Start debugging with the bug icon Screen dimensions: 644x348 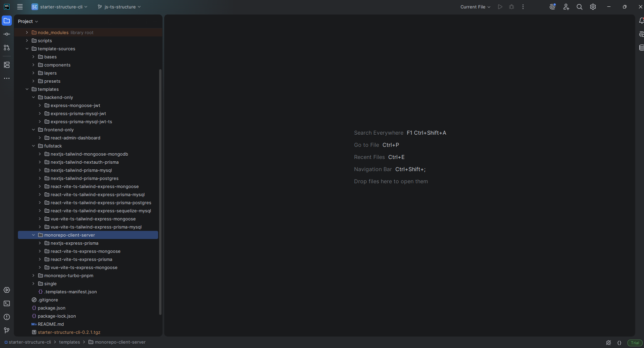[511, 7]
